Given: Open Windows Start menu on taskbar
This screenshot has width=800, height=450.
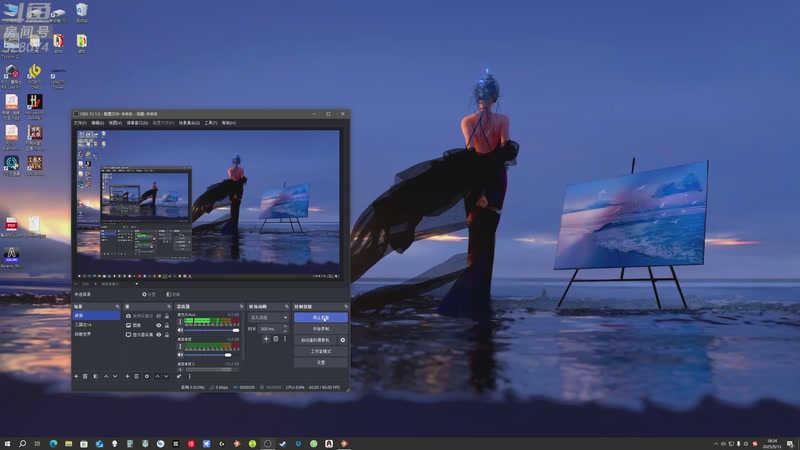Looking at the screenshot, I should pyautogui.click(x=7, y=444).
